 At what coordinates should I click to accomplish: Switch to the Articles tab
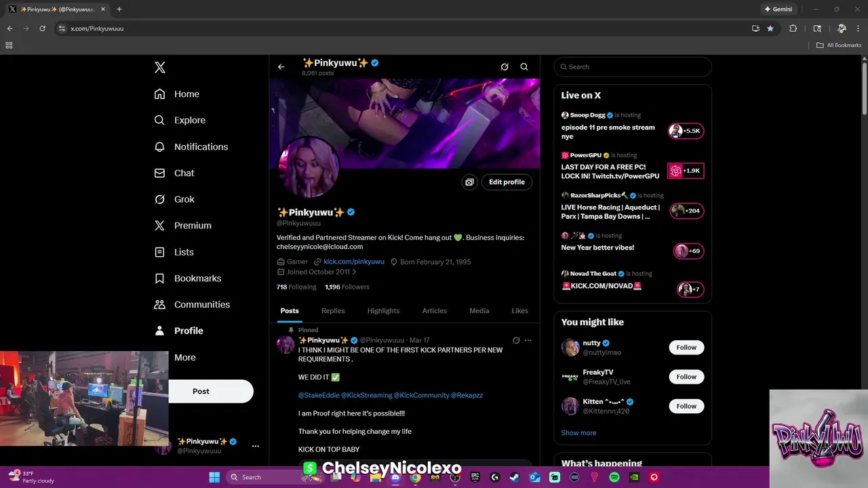point(435,310)
